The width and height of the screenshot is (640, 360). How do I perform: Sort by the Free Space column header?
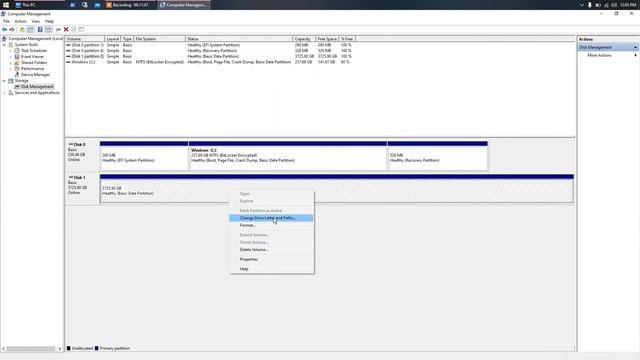coord(327,39)
